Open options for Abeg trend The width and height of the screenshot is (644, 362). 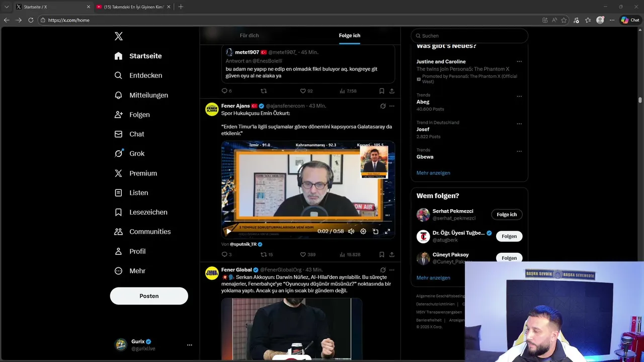click(x=519, y=96)
